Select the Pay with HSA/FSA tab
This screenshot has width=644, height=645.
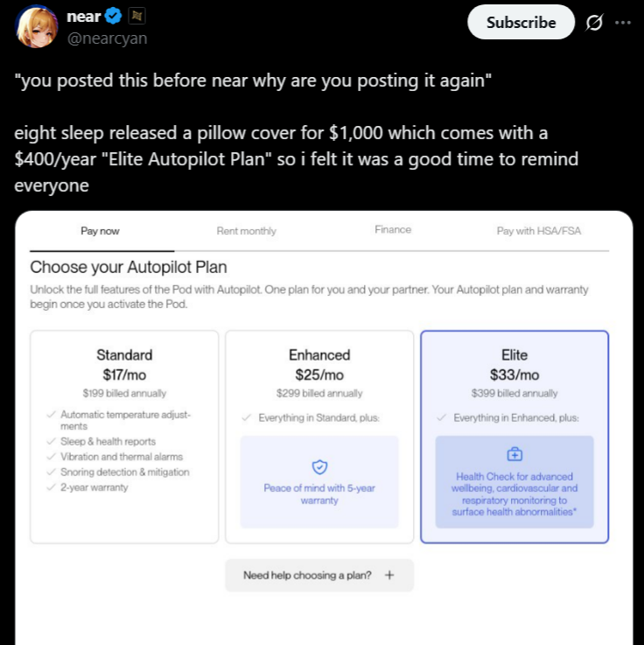[539, 231]
